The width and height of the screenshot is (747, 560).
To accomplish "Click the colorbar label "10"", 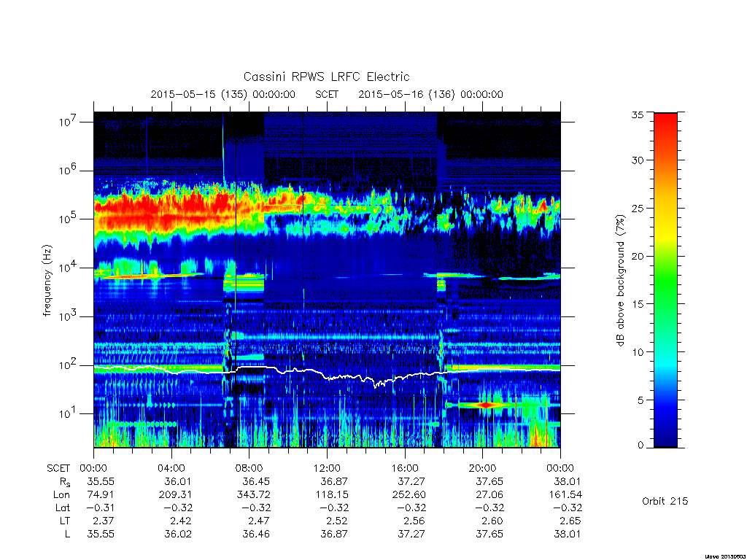I will click(638, 352).
